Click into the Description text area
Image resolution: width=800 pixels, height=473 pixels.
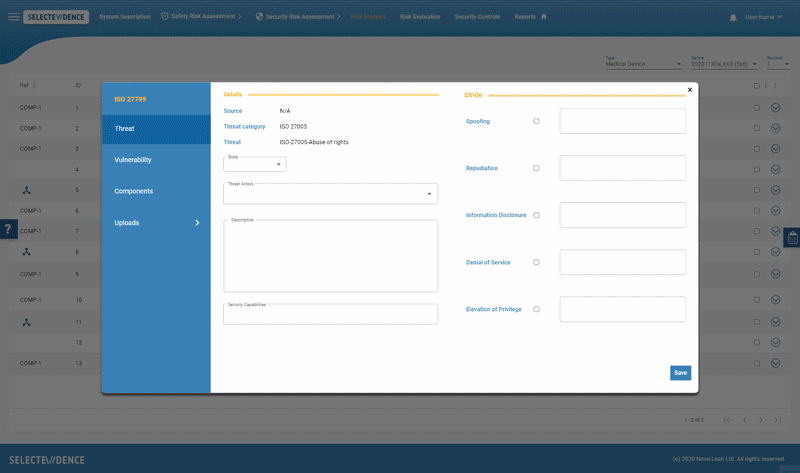click(x=330, y=257)
